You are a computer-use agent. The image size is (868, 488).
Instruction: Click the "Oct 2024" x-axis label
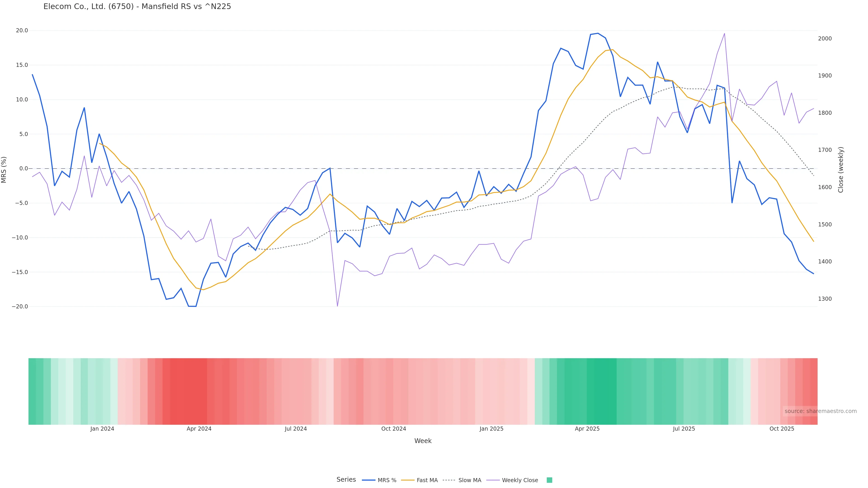point(394,429)
